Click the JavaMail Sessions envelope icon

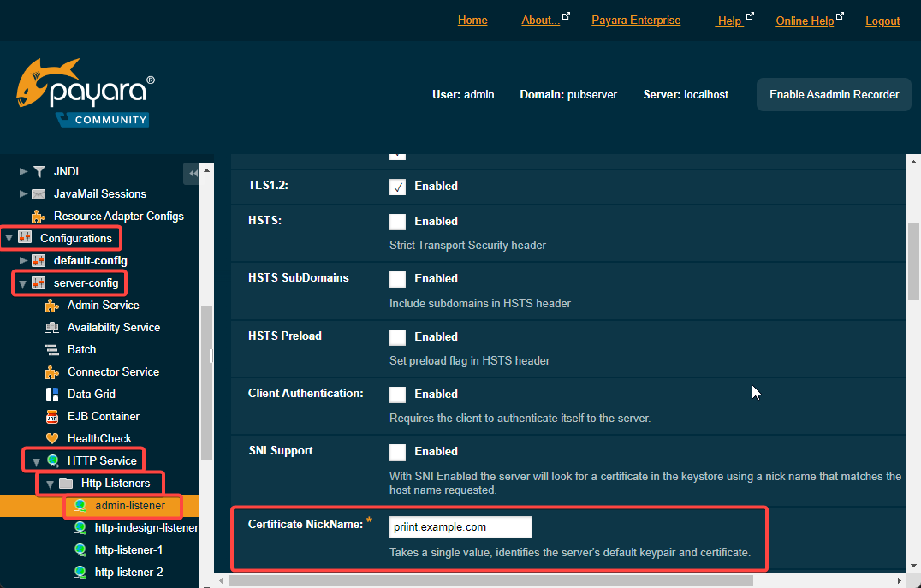point(39,194)
